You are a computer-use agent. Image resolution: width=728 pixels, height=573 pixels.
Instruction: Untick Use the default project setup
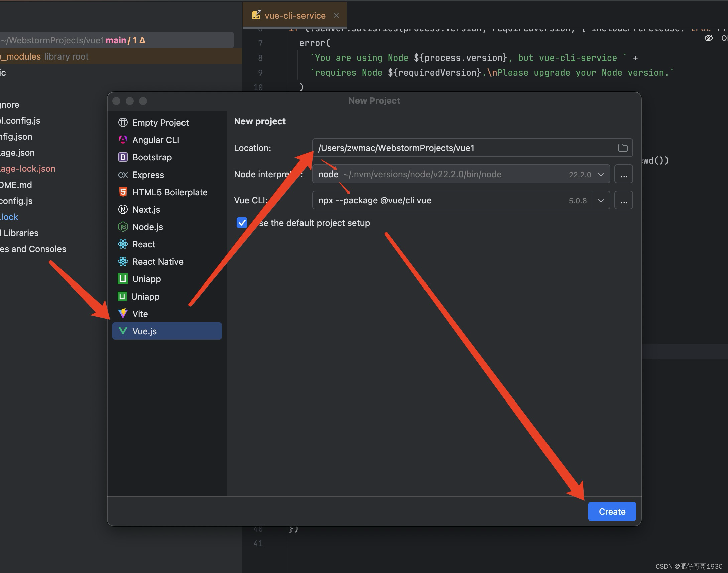click(x=242, y=223)
